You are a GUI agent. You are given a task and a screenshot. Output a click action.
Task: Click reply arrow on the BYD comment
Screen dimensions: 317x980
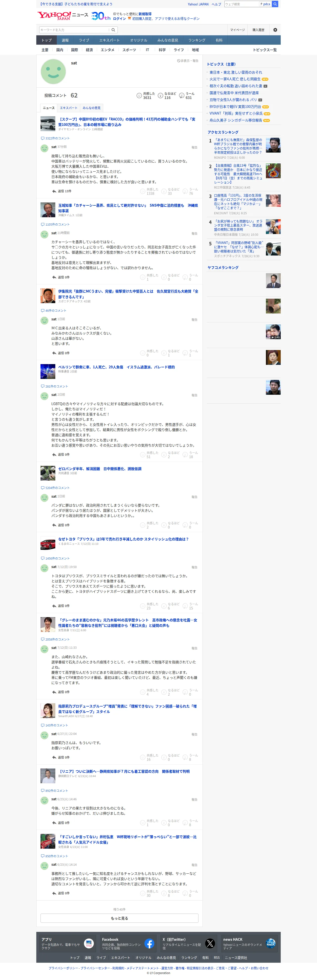pos(54,191)
